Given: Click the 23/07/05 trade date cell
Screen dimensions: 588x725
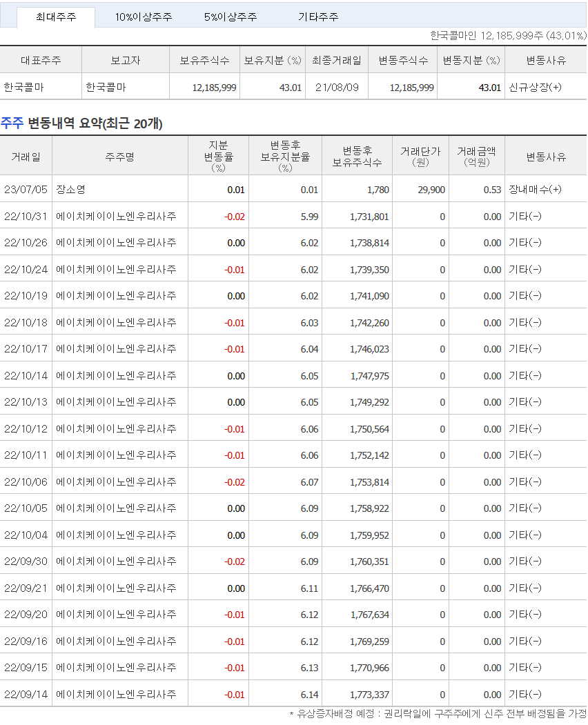Looking at the screenshot, I should click(x=26, y=190).
